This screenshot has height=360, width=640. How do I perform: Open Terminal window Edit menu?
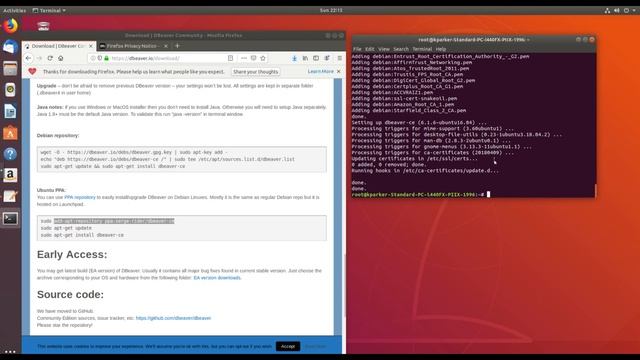pyautogui.click(x=370, y=49)
